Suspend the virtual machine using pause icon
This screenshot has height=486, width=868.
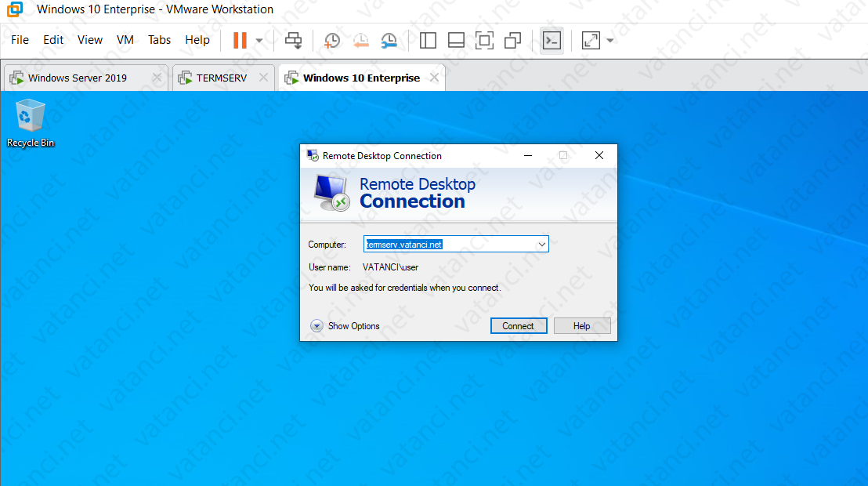(239, 40)
